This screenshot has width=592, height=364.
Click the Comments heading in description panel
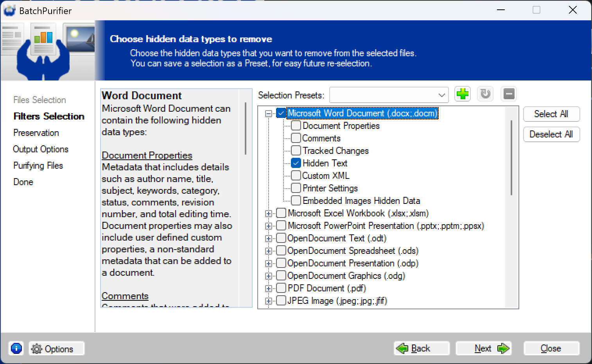[x=125, y=296]
